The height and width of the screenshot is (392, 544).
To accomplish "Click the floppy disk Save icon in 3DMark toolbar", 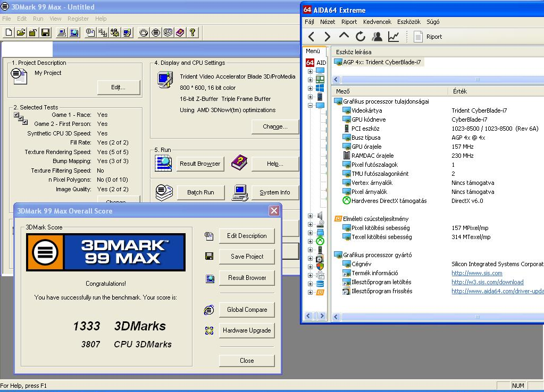I will point(45,32).
